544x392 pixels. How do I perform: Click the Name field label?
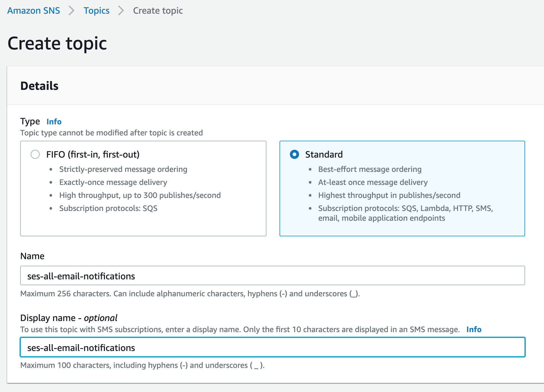coord(32,256)
